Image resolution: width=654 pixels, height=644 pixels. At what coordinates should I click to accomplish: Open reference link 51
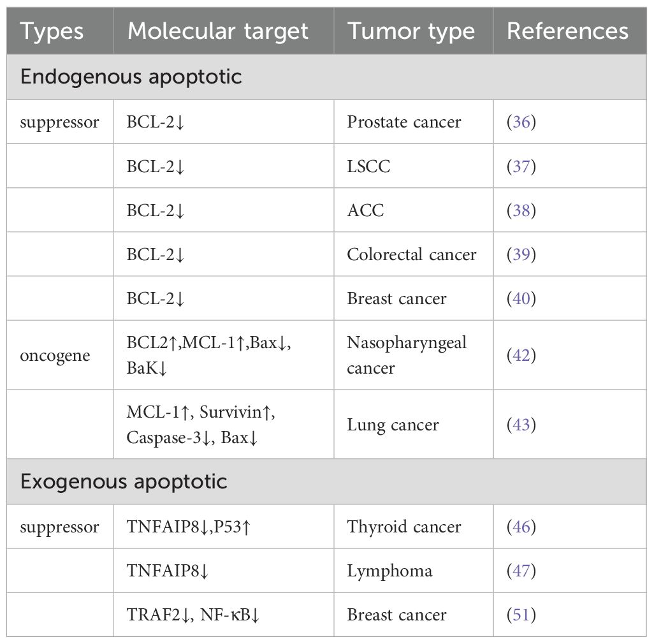(521, 615)
